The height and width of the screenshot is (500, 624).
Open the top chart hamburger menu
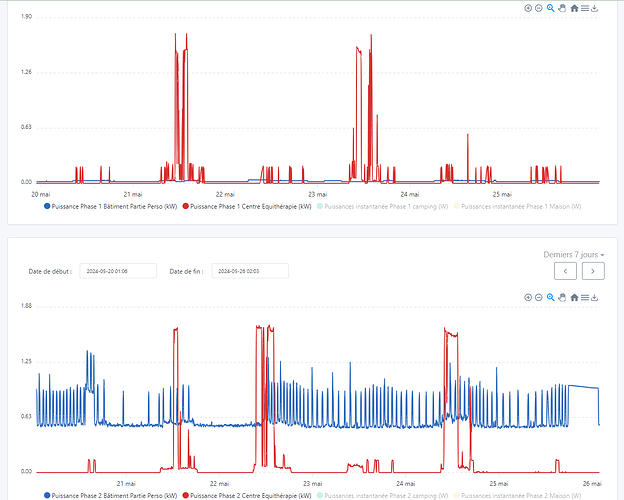pyautogui.click(x=585, y=8)
